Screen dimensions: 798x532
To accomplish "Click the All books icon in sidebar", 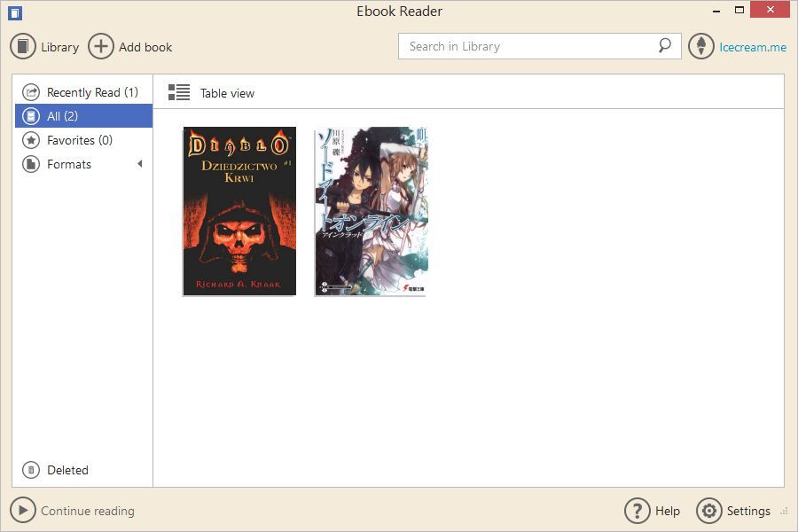I will click(31, 116).
